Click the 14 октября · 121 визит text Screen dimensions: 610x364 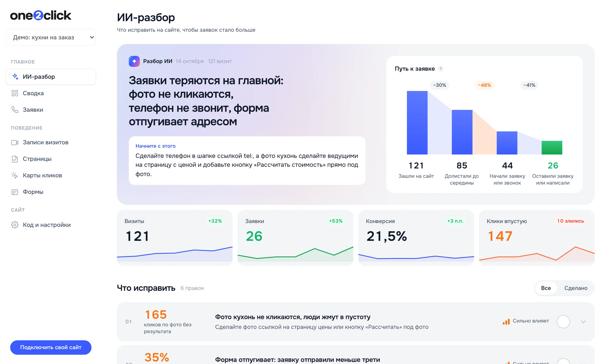pos(204,61)
